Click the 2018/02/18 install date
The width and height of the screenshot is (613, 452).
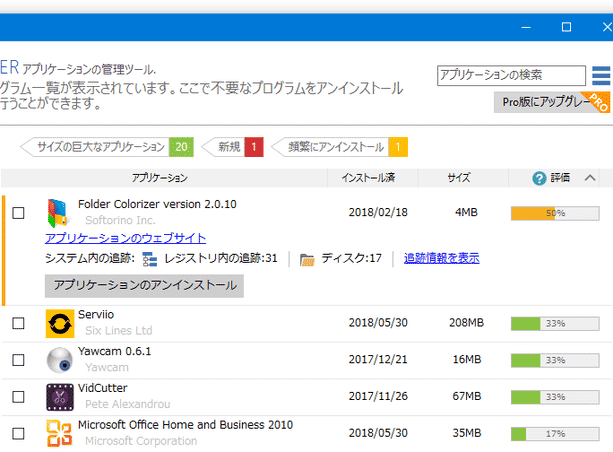pos(378,212)
